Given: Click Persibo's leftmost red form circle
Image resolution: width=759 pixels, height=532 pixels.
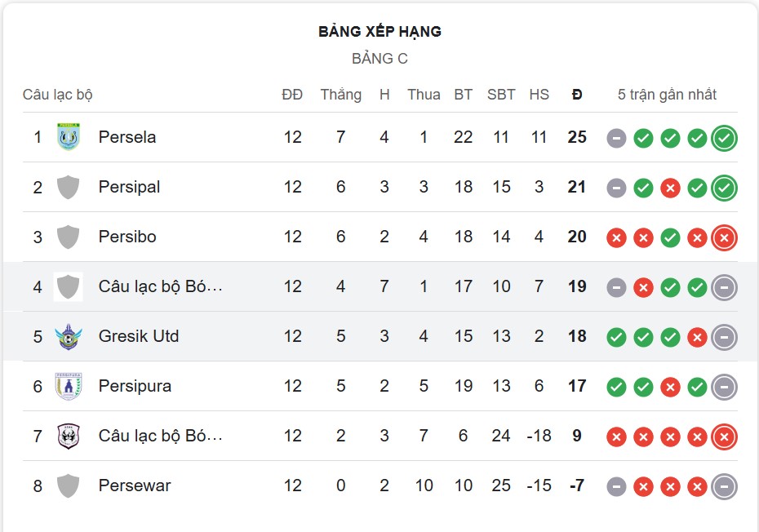Looking at the screenshot, I should coord(616,237).
